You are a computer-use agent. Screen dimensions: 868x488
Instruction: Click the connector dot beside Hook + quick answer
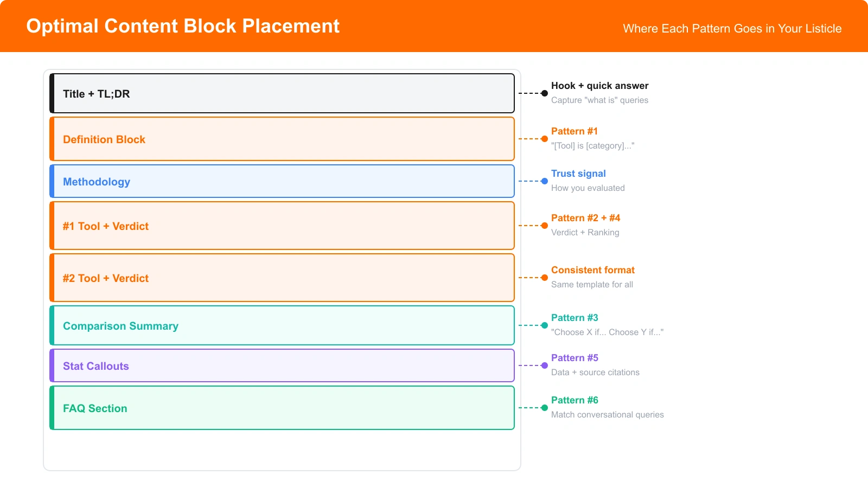tap(544, 93)
